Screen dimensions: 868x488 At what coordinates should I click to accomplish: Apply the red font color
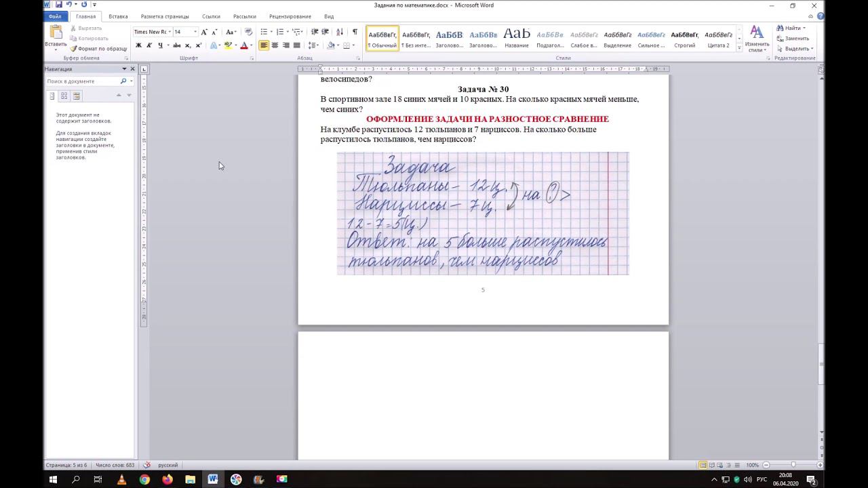pos(244,45)
